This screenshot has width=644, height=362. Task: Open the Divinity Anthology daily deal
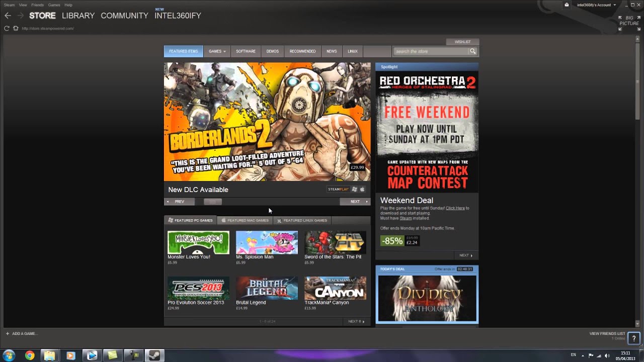pos(427,298)
